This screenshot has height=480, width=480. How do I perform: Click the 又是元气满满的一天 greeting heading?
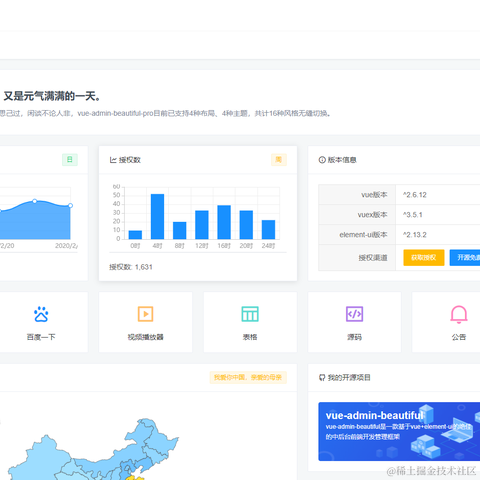click(52, 96)
